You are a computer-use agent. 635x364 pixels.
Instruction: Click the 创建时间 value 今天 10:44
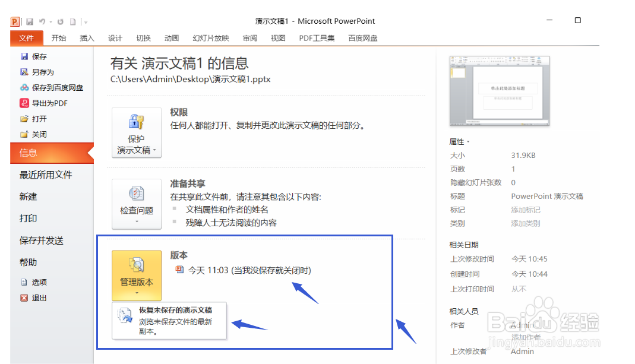(x=529, y=274)
